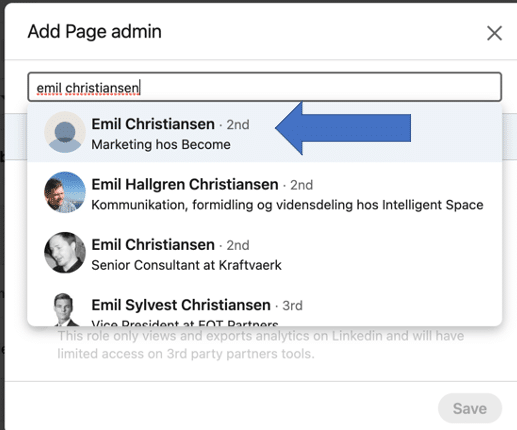Viewport: 517px width, 430px height.
Task: Click the large blue arrow annotation
Action: coord(343,128)
